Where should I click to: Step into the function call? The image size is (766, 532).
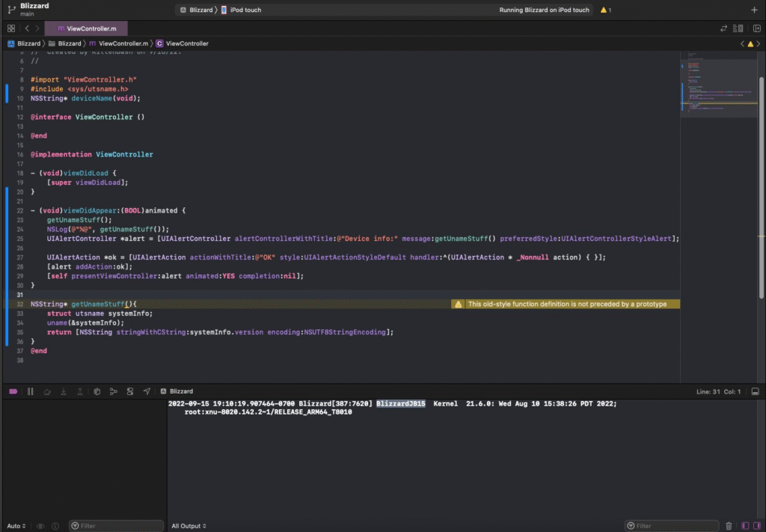click(64, 391)
